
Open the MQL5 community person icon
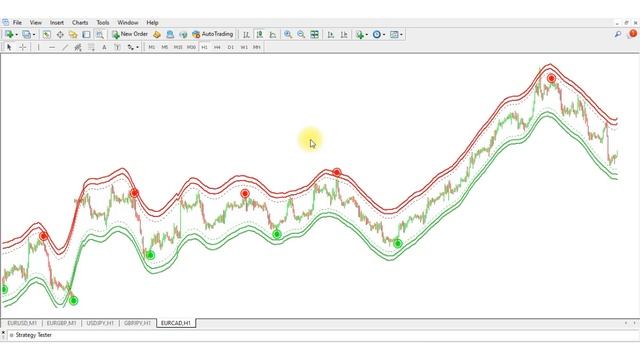170,35
